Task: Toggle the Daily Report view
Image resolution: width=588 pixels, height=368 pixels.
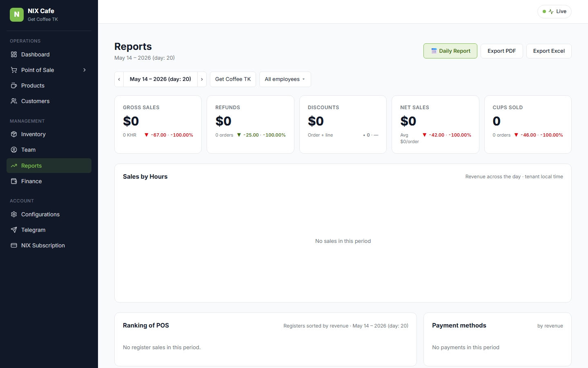Action: [x=450, y=51]
